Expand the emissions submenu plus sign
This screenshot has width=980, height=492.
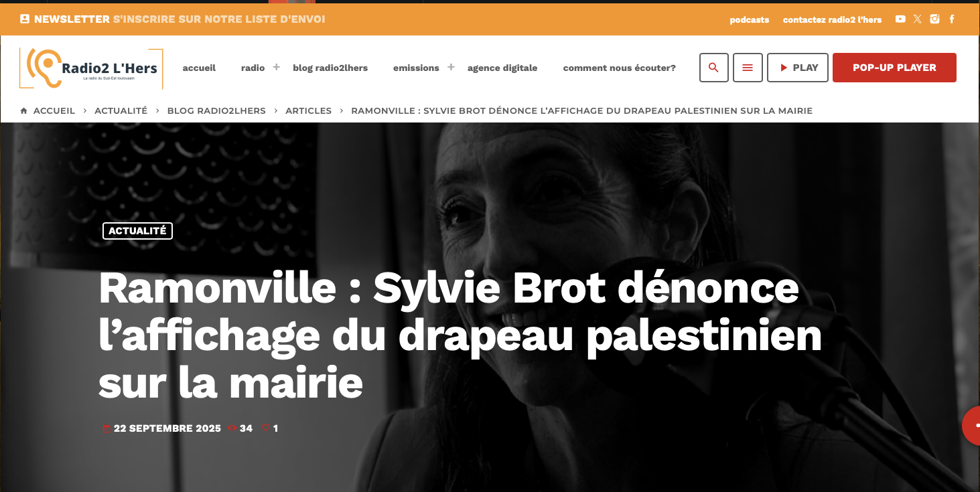click(x=451, y=67)
